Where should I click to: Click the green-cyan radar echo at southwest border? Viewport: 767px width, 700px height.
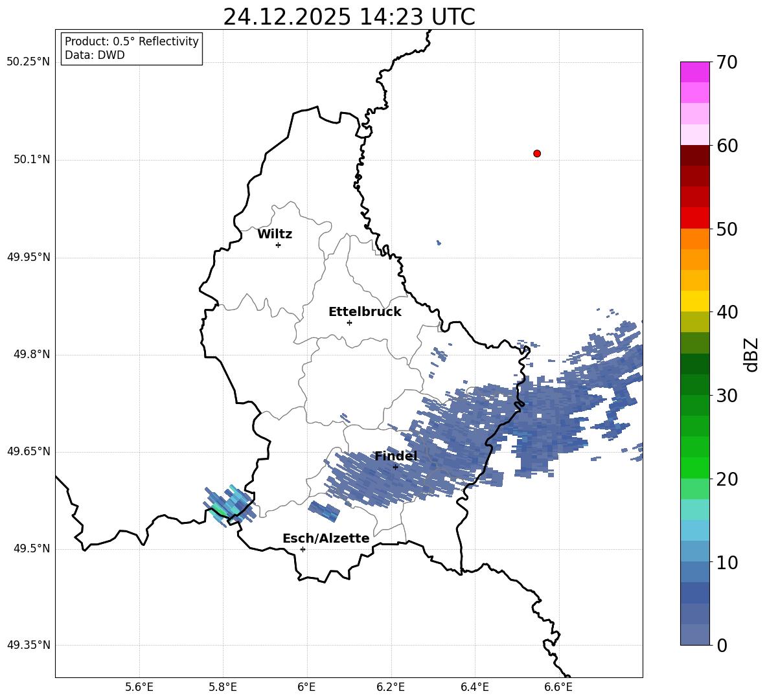(230, 506)
